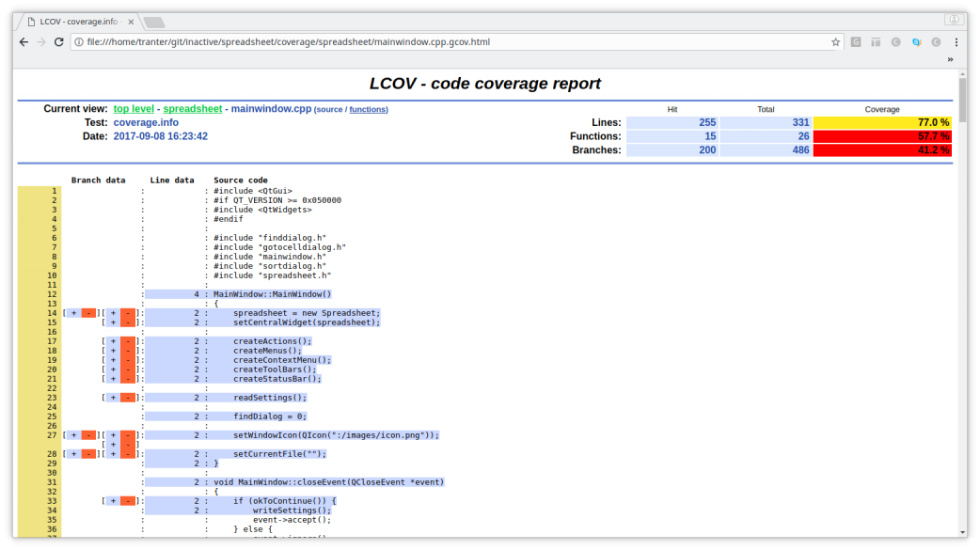Click the user profile icon in title bar
This screenshot has width=980, height=550.
tap(956, 20)
